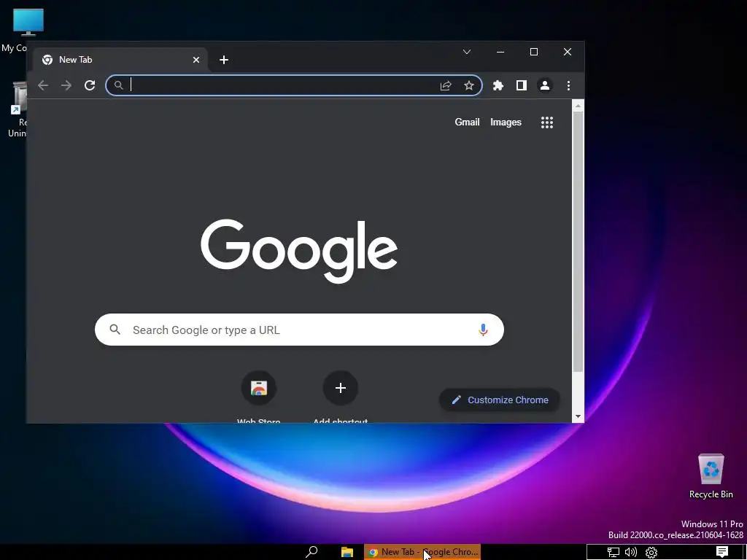Open the side panel icon

tap(521, 85)
